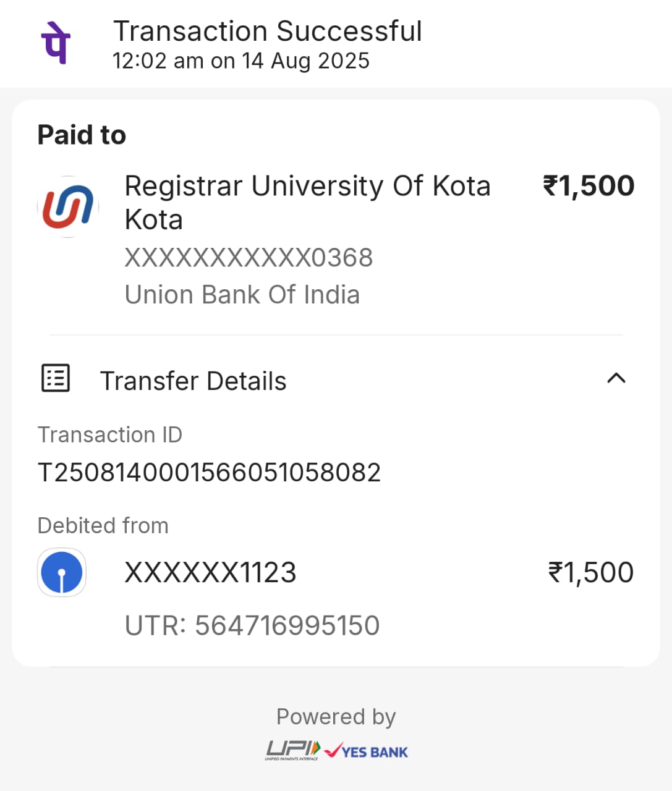Click the debited account XXXXXX1123
Viewport: 672px width, 791px height.
coord(210,573)
